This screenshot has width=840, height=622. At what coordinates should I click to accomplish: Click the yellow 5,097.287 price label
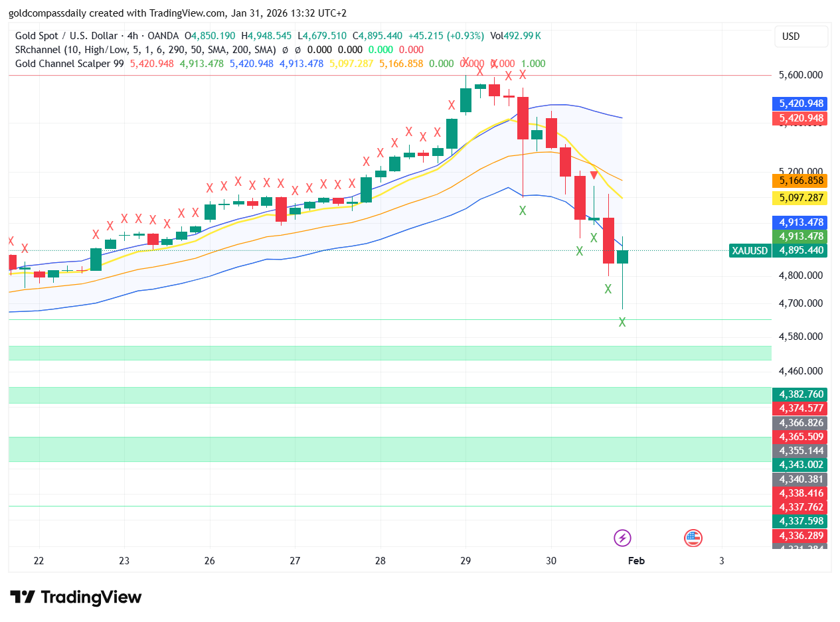point(800,198)
